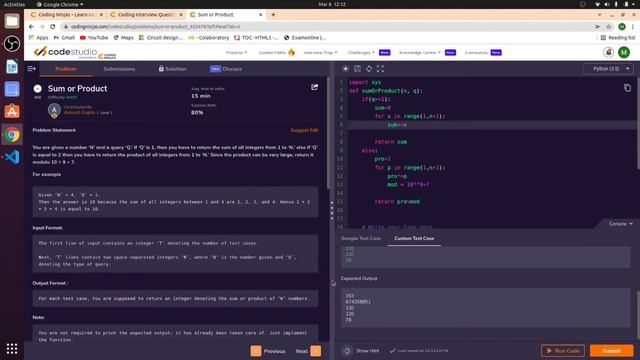
Task: Open the Google Chrome app menu in top bar
Action: [x=60, y=4]
